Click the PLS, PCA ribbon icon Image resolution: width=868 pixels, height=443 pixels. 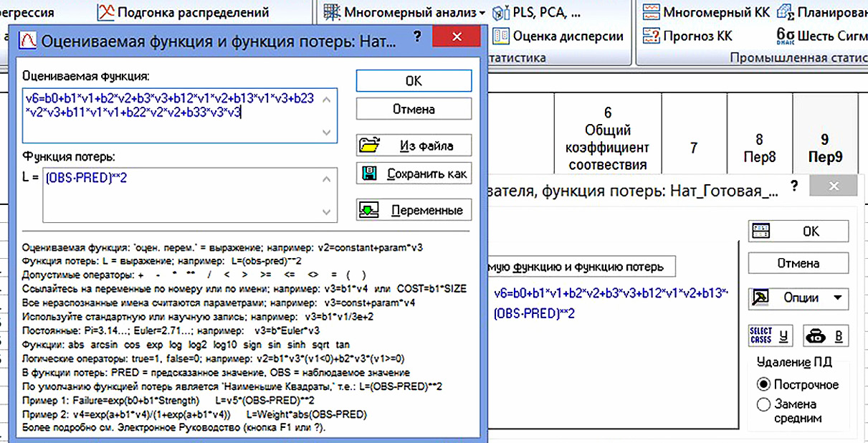501,12
